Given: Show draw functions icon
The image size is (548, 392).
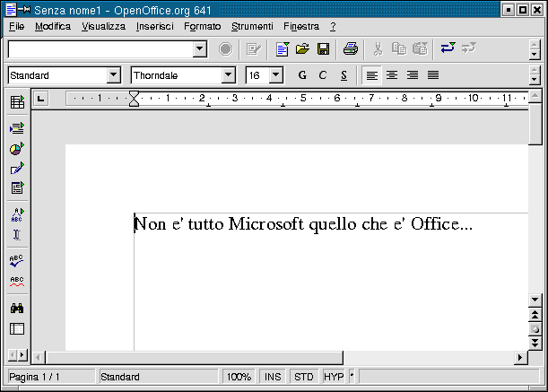Looking at the screenshot, I should pos(17,169).
